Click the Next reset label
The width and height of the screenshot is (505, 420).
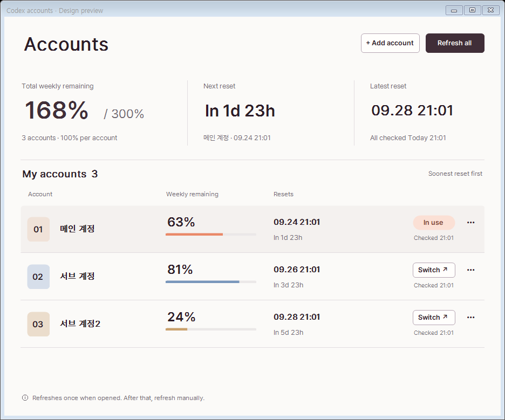tap(220, 86)
